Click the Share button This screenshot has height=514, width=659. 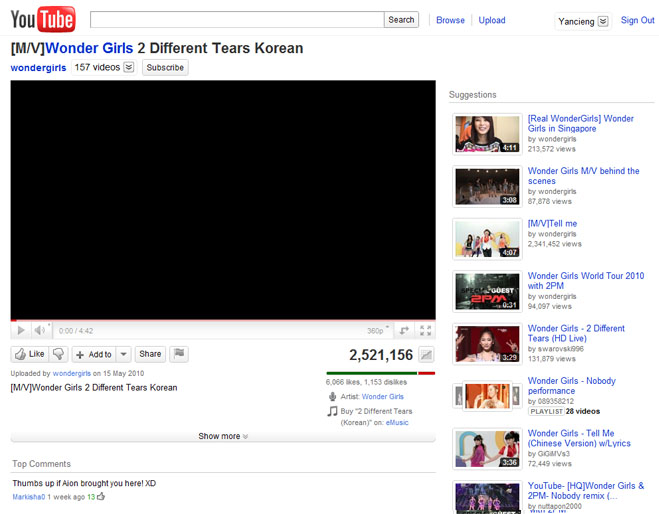[x=150, y=354]
